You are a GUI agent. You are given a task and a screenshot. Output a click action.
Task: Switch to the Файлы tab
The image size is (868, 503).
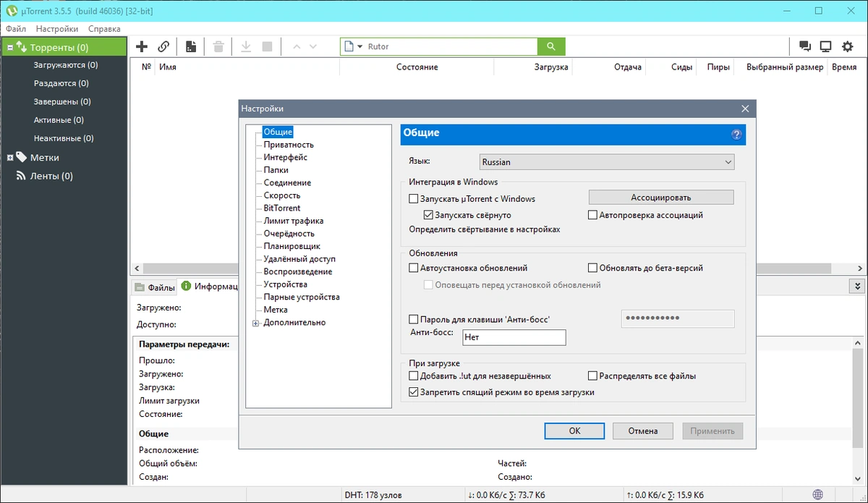tap(155, 287)
